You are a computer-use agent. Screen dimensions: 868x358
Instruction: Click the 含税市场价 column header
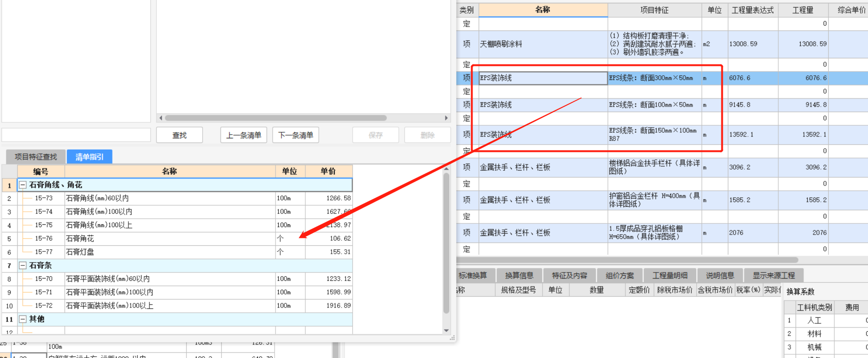point(715,290)
